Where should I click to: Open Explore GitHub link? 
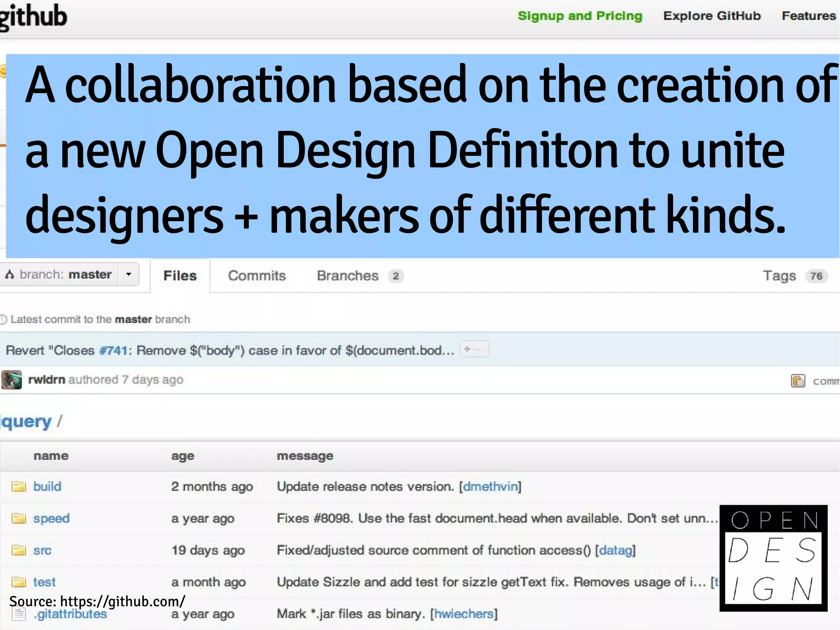[x=712, y=16]
